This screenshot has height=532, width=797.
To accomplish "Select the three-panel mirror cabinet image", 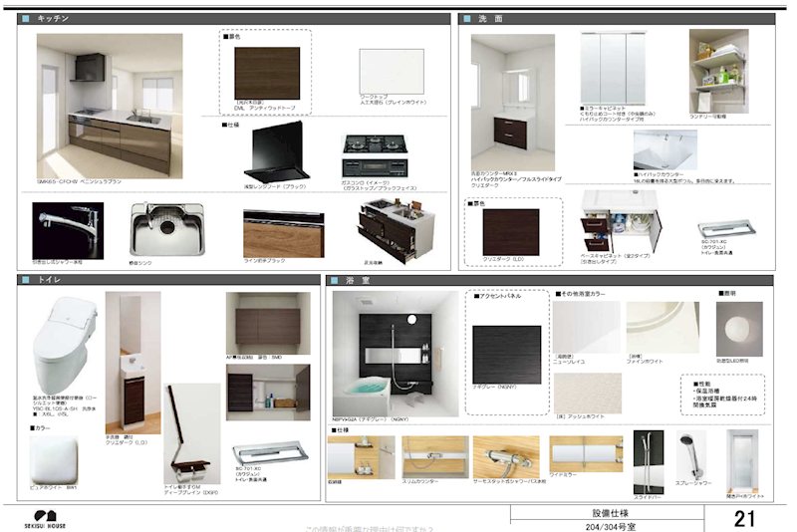I will click(x=613, y=68).
